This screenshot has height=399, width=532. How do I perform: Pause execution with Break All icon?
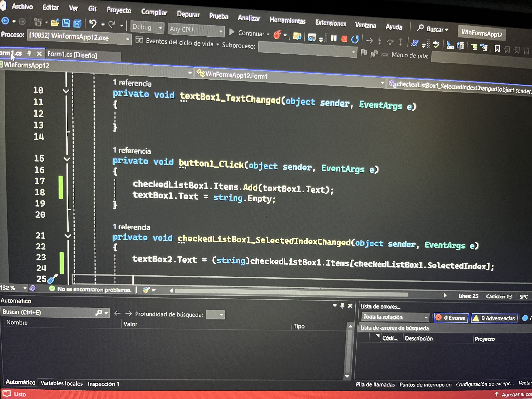click(334, 38)
